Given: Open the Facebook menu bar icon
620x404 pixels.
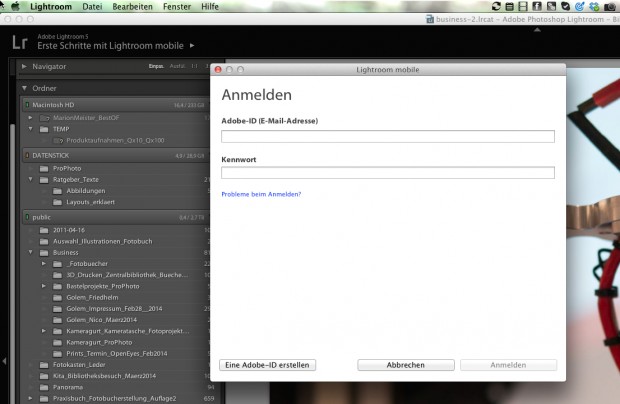Looking at the screenshot, I should tap(537, 6).
